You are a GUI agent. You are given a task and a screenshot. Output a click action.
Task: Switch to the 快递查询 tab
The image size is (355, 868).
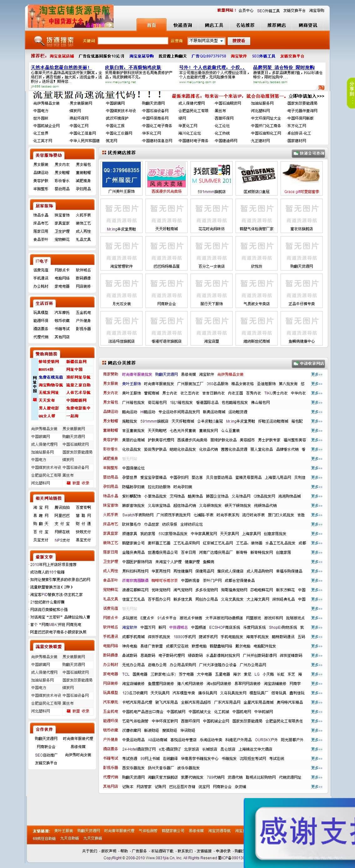pyautogui.click(x=183, y=25)
